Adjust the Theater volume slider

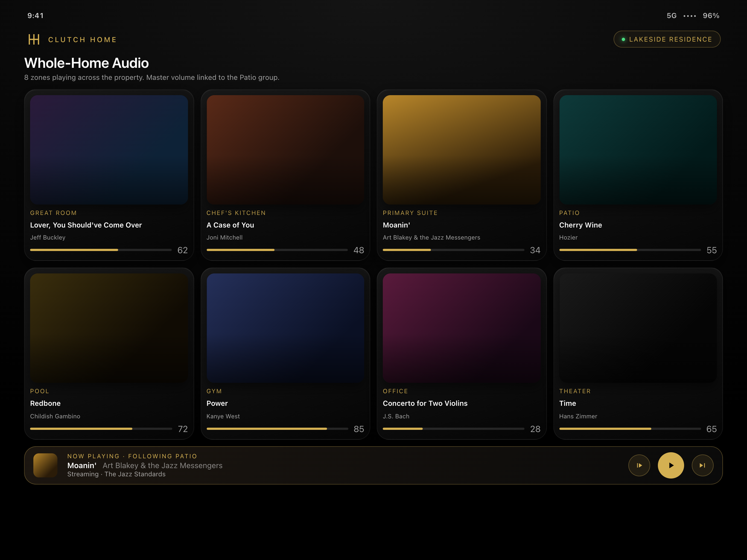pyautogui.click(x=630, y=428)
